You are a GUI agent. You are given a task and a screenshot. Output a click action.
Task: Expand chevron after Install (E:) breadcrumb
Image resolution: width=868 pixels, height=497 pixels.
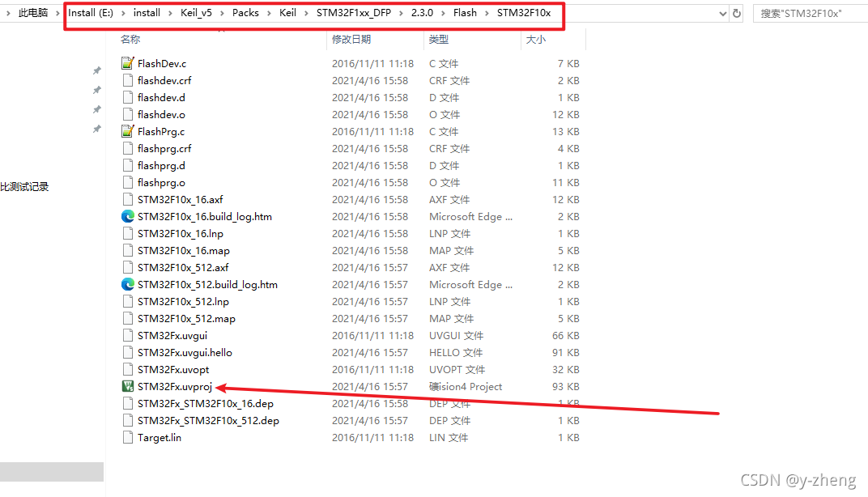(123, 13)
